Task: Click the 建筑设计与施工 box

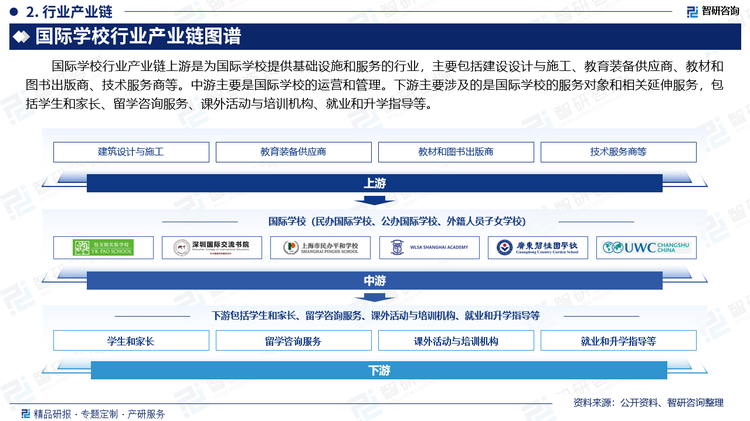Action: pyautogui.click(x=131, y=152)
